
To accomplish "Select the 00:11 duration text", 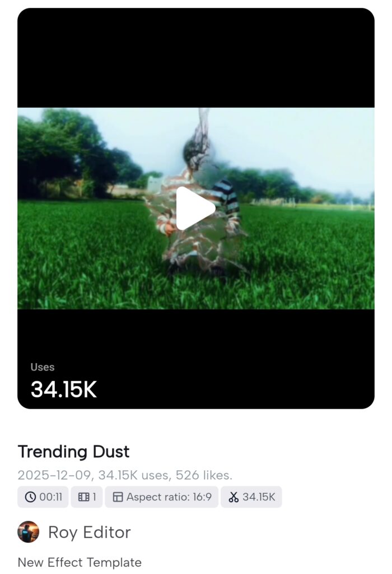I will click(50, 497).
